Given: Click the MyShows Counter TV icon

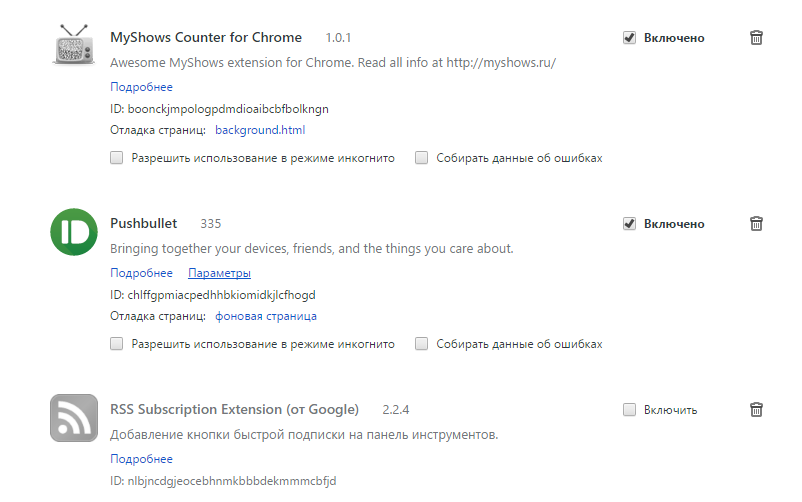Looking at the screenshot, I should [x=73, y=44].
